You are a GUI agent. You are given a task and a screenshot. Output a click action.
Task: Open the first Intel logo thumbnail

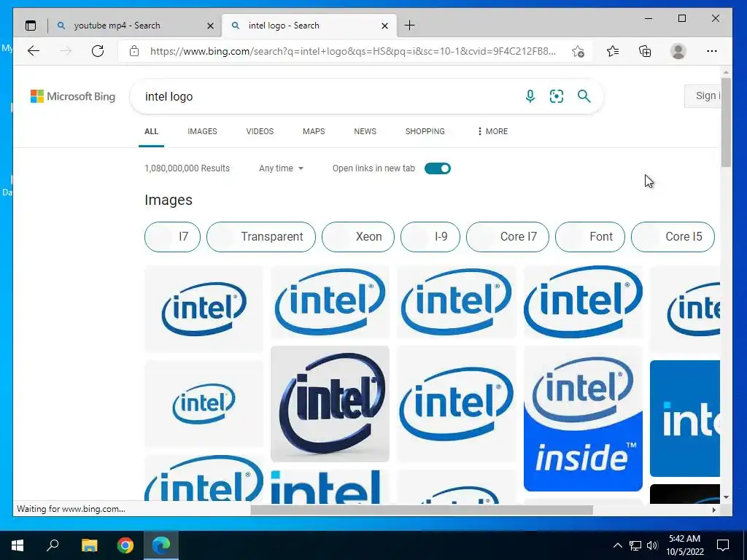[204, 309]
